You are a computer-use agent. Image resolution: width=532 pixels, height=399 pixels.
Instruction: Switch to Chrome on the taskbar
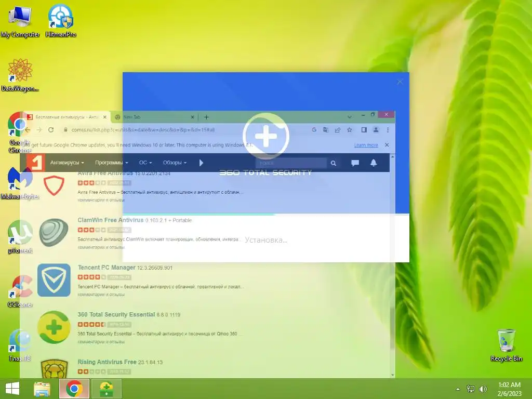(x=74, y=389)
